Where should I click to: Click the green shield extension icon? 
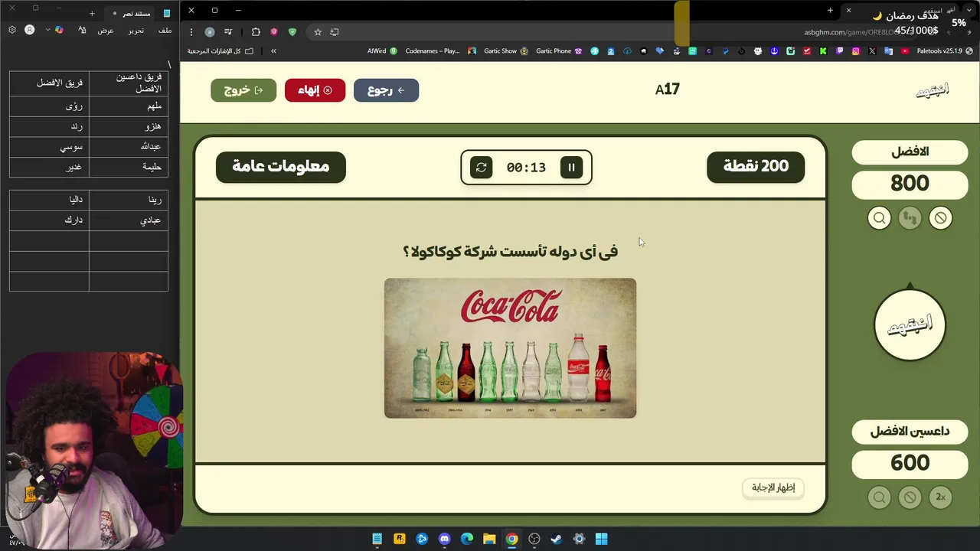coord(292,32)
